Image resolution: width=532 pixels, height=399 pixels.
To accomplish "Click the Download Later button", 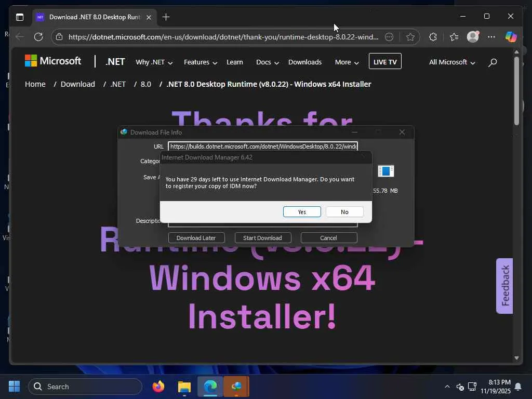I will [196, 238].
